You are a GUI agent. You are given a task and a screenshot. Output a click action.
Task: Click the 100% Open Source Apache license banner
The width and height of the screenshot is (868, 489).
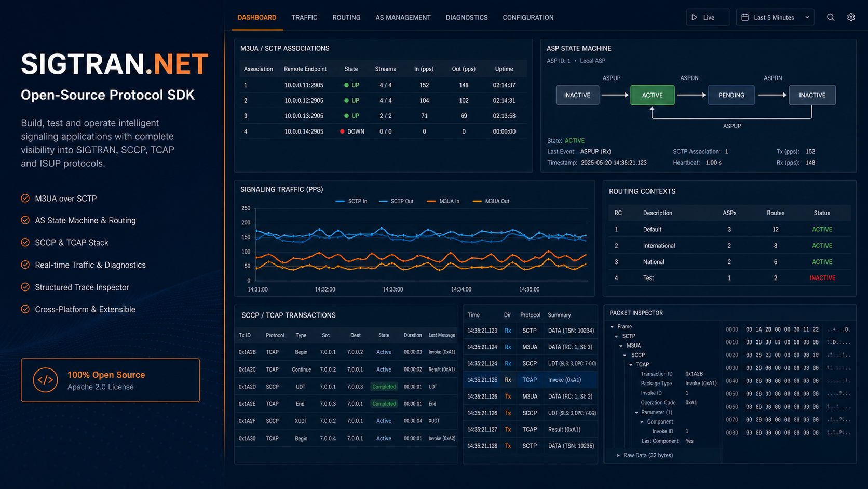(110, 380)
